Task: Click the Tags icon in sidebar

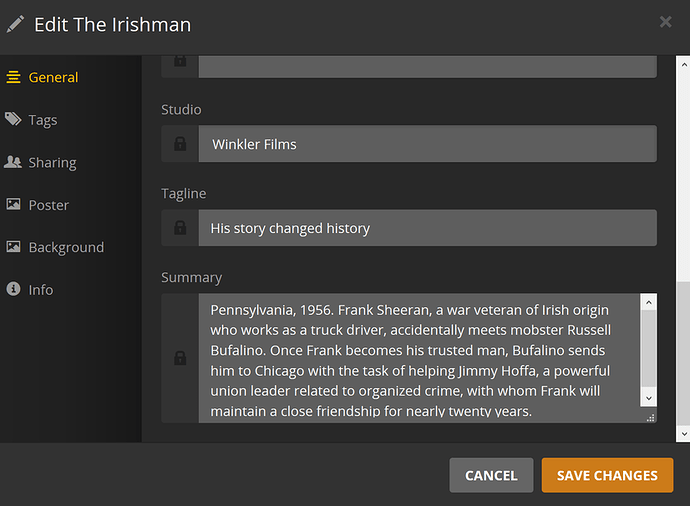Action: (x=13, y=119)
